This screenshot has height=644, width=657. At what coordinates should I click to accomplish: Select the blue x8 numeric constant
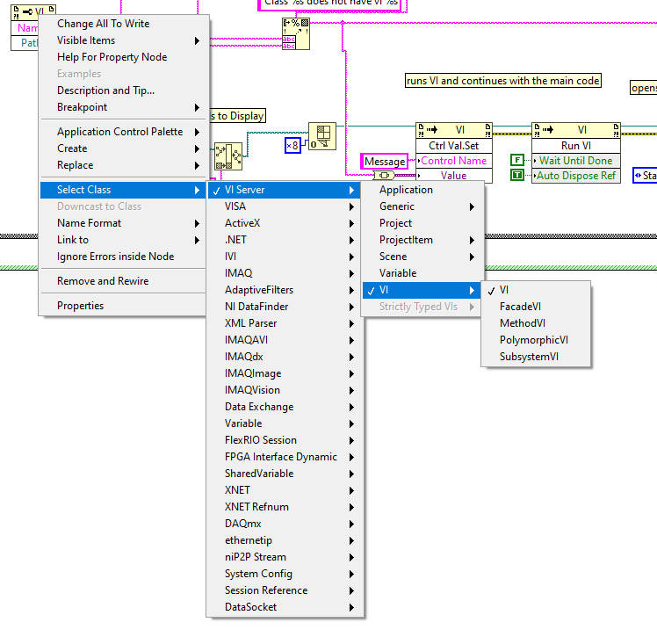[x=293, y=144]
